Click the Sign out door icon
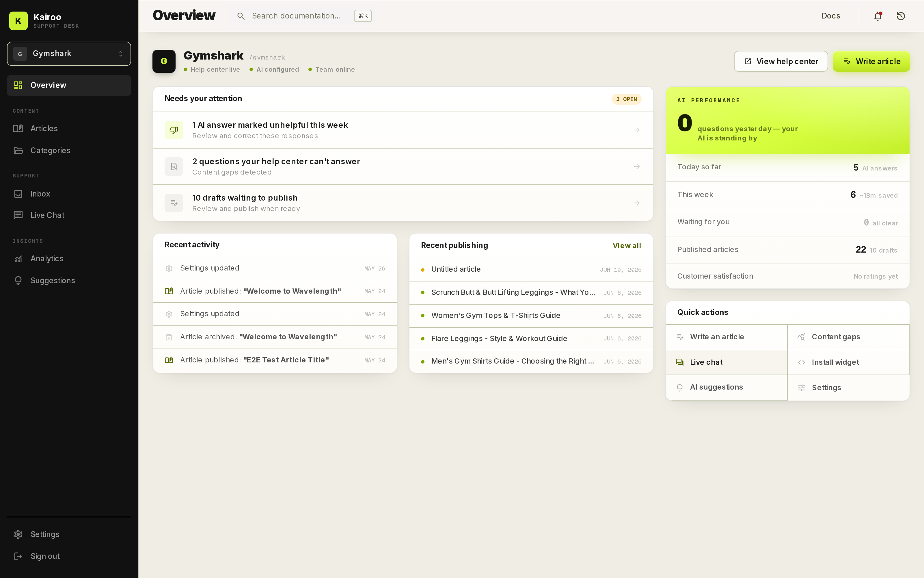 pos(18,556)
